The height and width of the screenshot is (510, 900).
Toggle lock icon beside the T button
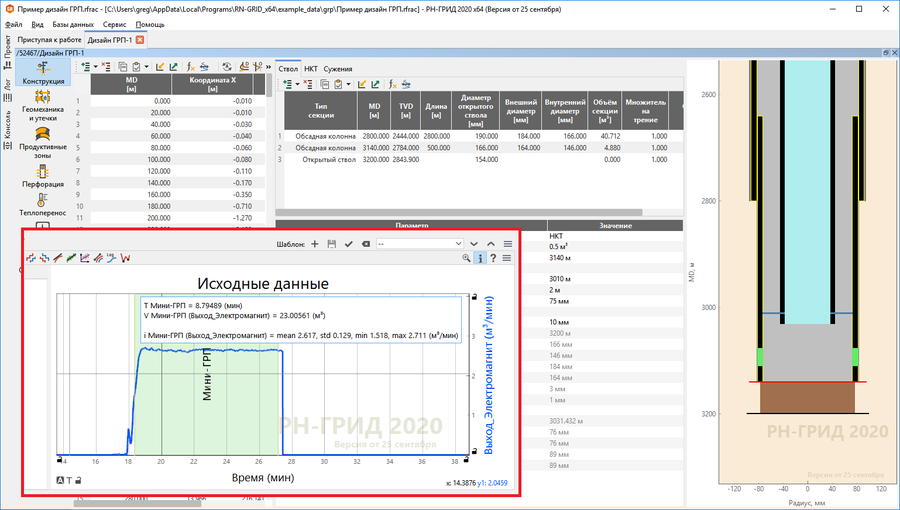click(78, 480)
